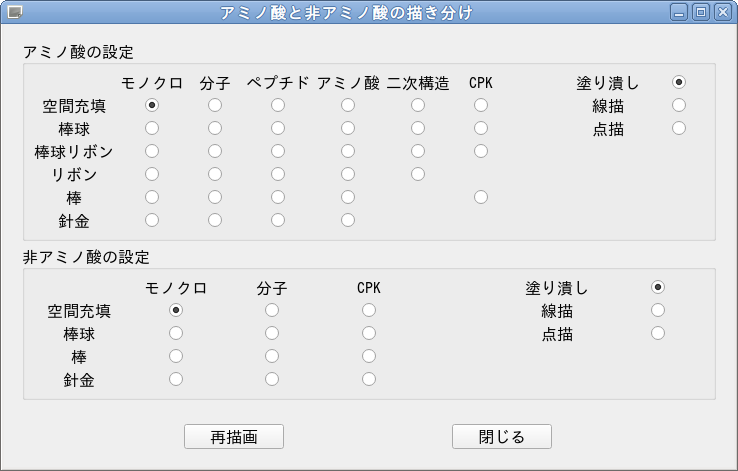The image size is (738, 471).
Task: Select アミノ酸 棒 CPK radio button
Action: pyautogui.click(x=481, y=197)
